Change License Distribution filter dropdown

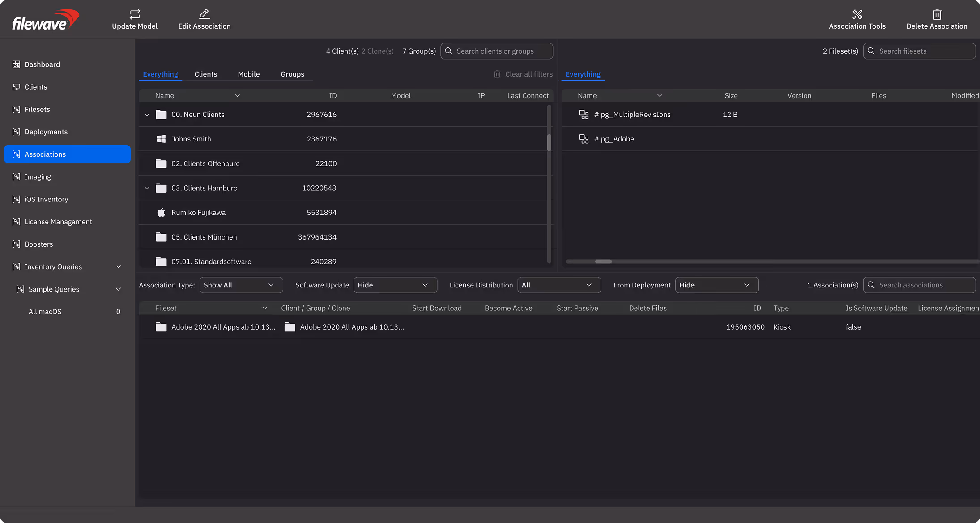click(x=559, y=285)
